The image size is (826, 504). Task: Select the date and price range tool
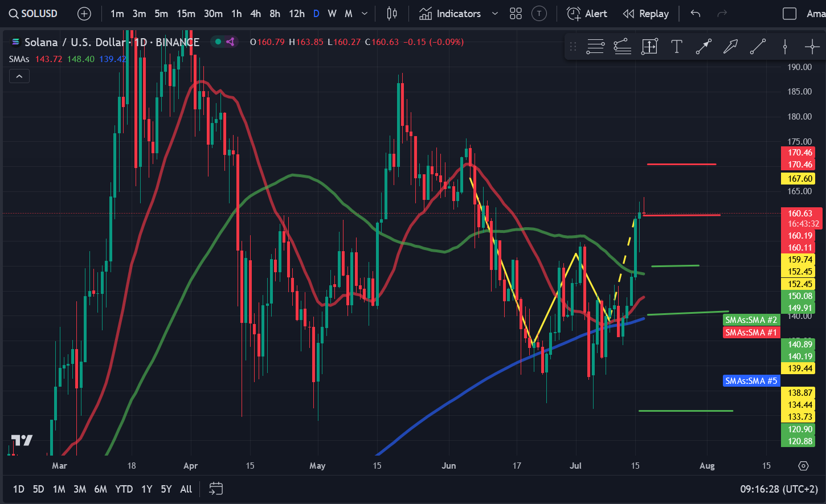649,47
